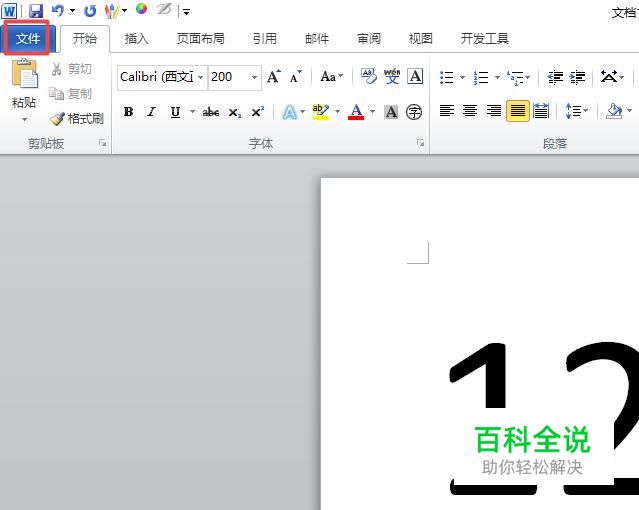The image size is (639, 510).
Task: Click shading paint bucket
Action: [614, 110]
